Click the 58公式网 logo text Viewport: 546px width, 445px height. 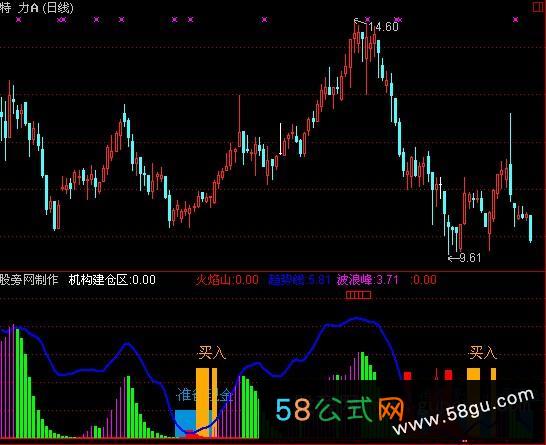click(x=339, y=409)
